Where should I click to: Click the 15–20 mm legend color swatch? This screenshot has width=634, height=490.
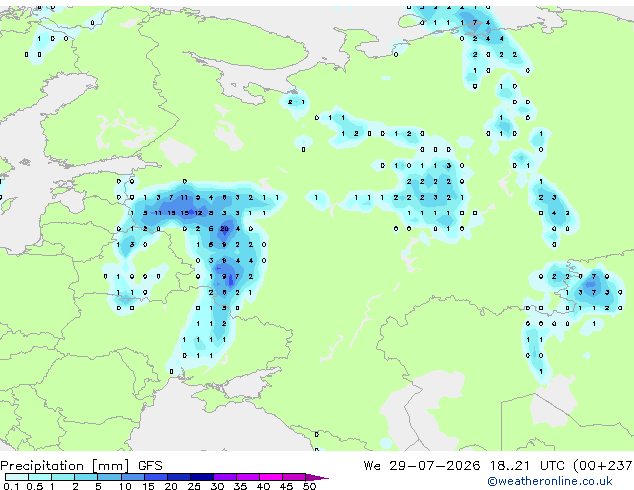[x=155, y=477]
